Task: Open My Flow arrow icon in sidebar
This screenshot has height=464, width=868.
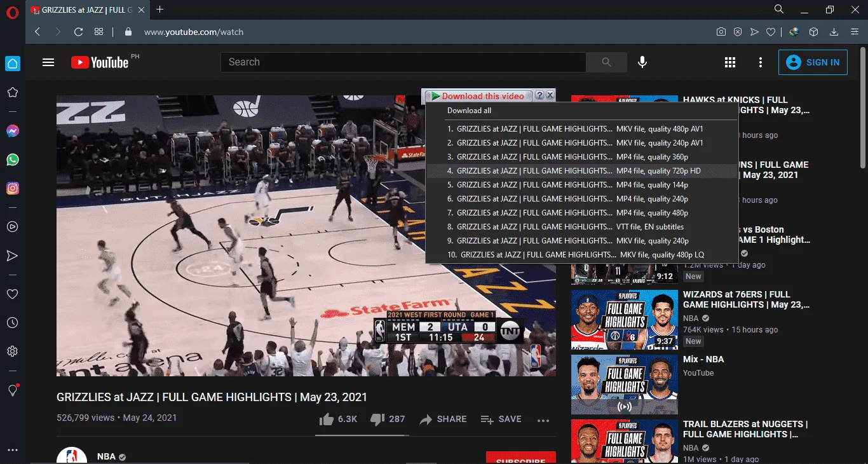Action: (x=12, y=256)
